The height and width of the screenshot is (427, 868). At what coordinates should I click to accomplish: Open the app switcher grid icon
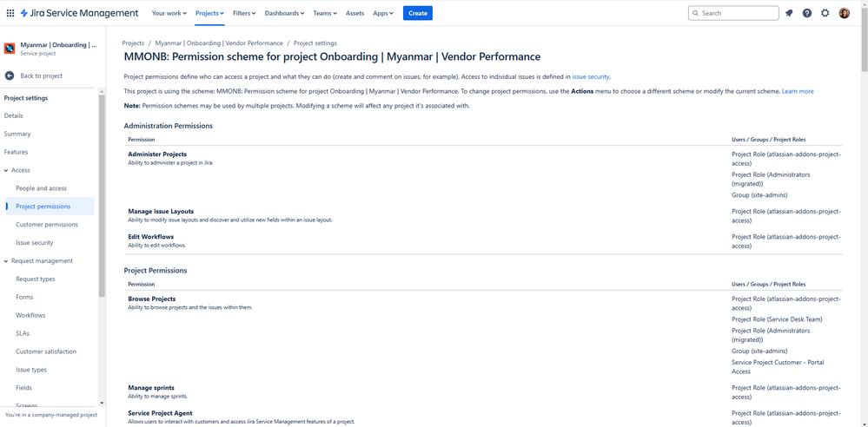(x=10, y=13)
